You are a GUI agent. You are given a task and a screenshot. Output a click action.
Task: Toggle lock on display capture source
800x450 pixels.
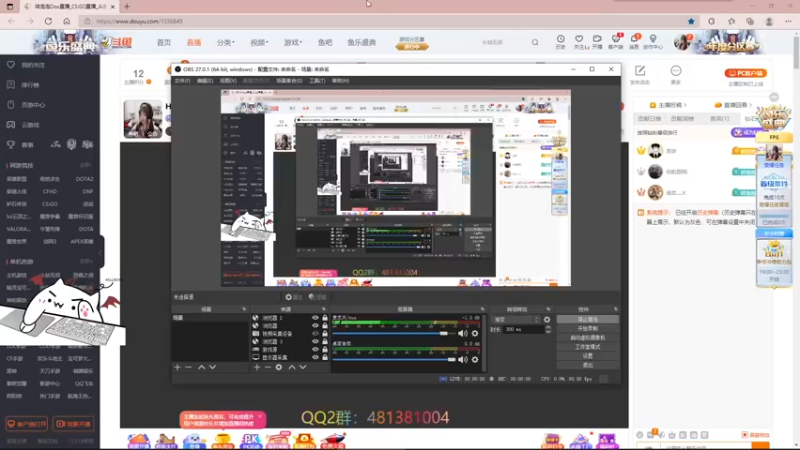(324, 357)
